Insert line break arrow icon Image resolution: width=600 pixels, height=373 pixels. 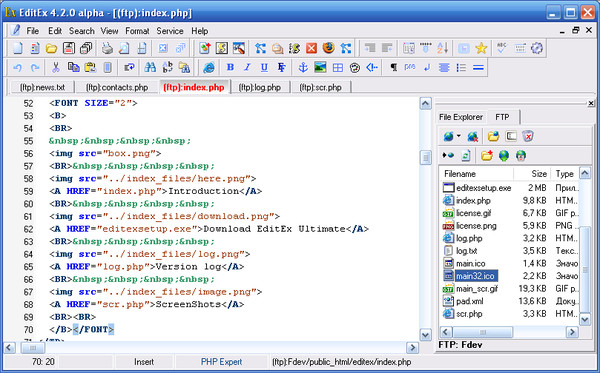(427, 68)
